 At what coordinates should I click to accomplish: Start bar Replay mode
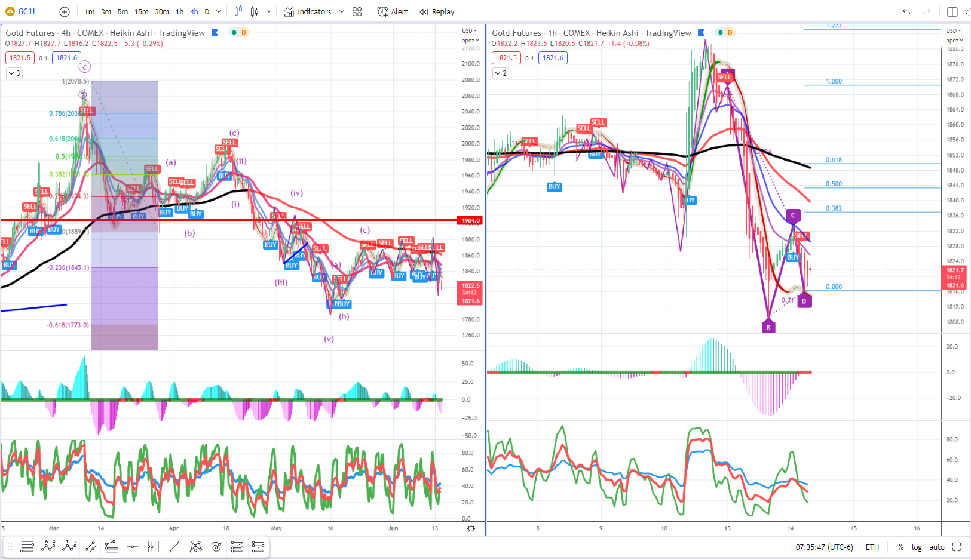(437, 12)
